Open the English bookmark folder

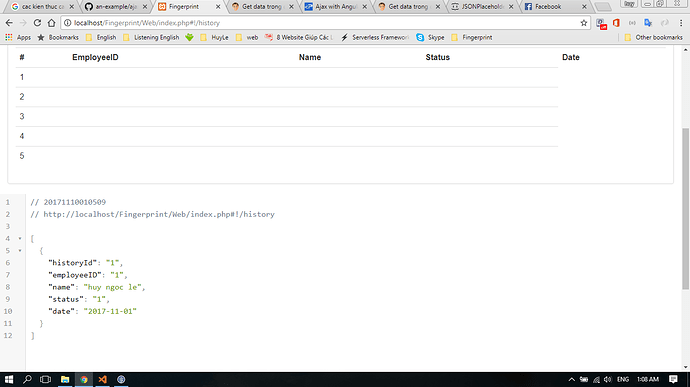101,37
